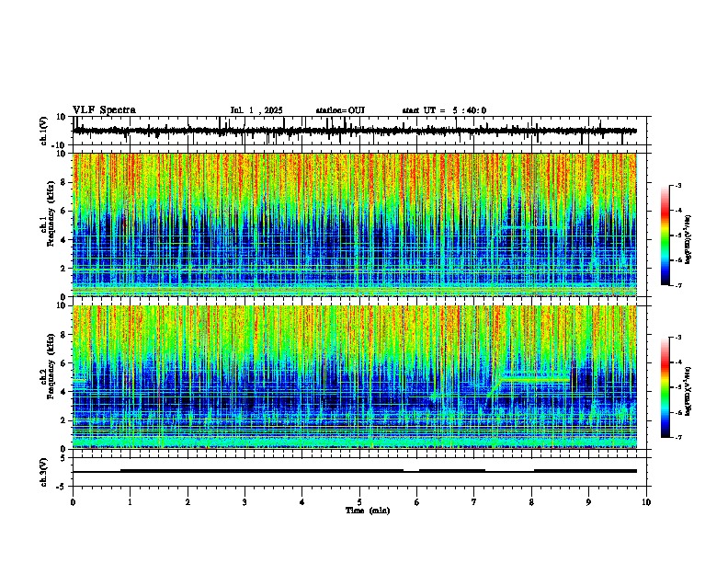Click the faint 4.8 kHz line in ch.1 spectrogram
Viewport: 728px width, 563px height.
pos(529,227)
